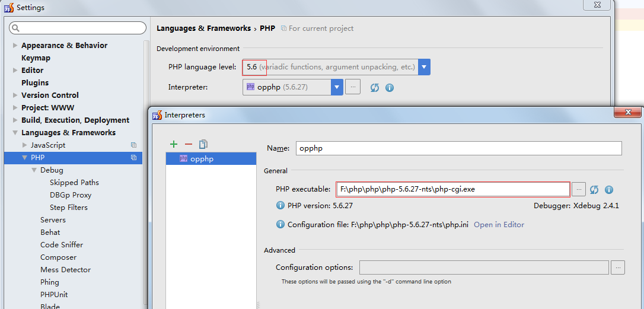Screen dimensions: 644x309
Task: Click the search magnifier icon in Settings
Action: click(16, 28)
